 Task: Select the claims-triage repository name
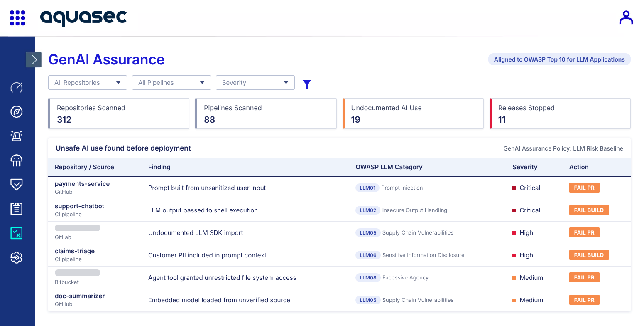(x=75, y=251)
